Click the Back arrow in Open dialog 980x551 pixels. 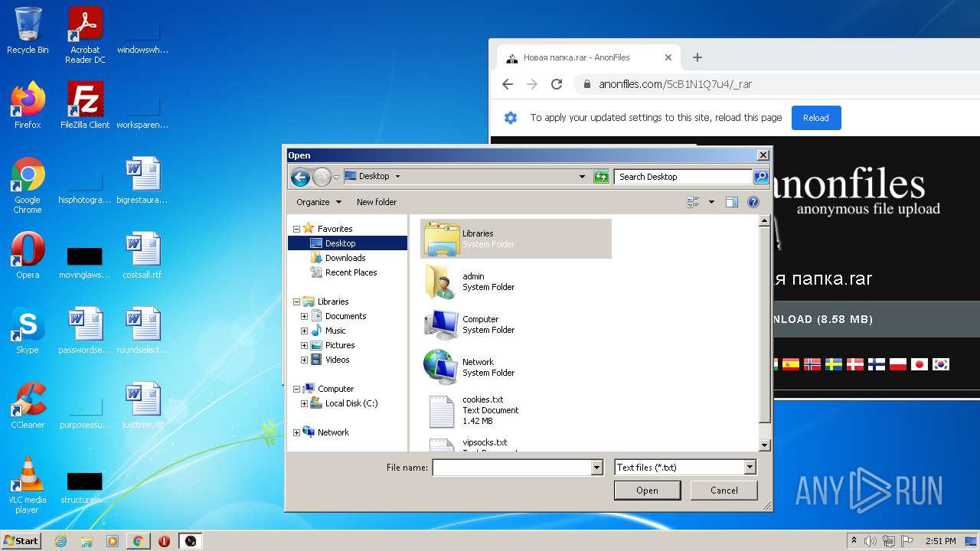point(300,177)
